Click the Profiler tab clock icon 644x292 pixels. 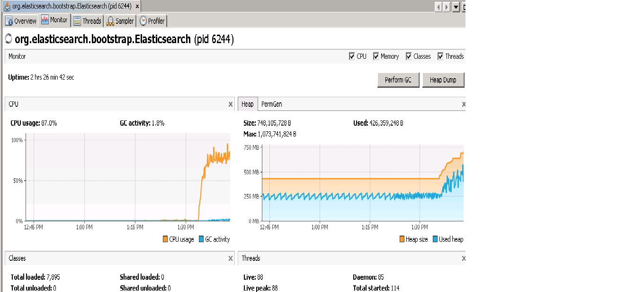tap(143, 21)
